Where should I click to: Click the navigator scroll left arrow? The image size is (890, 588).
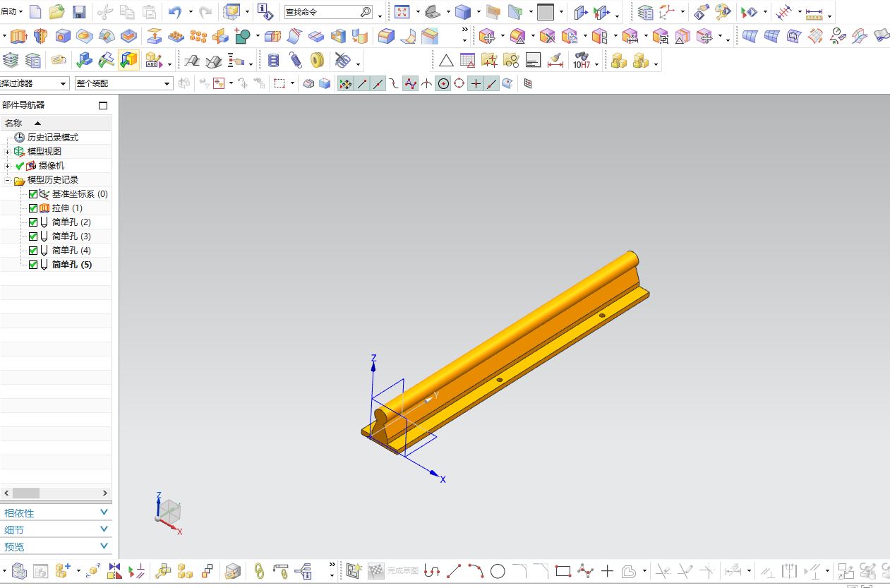pyautogui.click(x=6, y=493)
